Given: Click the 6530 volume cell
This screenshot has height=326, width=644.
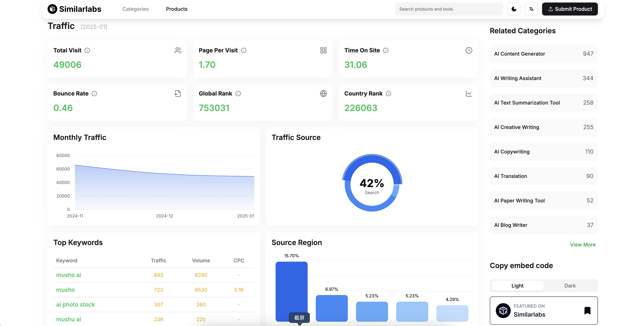Looking at the screenshot, I should 201,290.
